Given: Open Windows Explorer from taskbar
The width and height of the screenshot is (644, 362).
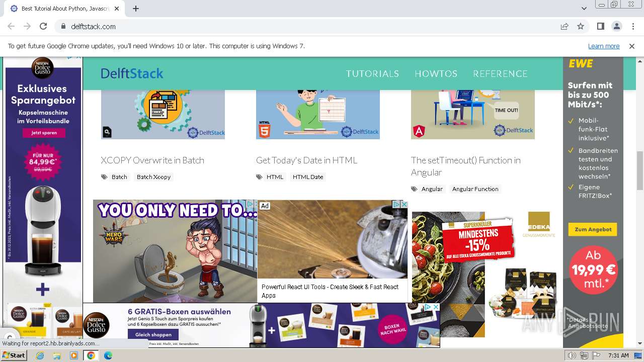Looking at the screenshot, I should coord(57,355).
